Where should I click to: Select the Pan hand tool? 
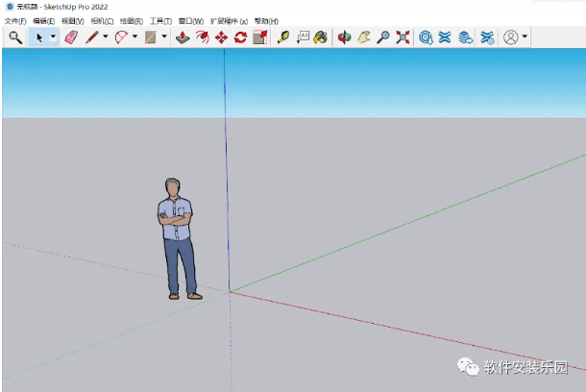coord(364,37)
